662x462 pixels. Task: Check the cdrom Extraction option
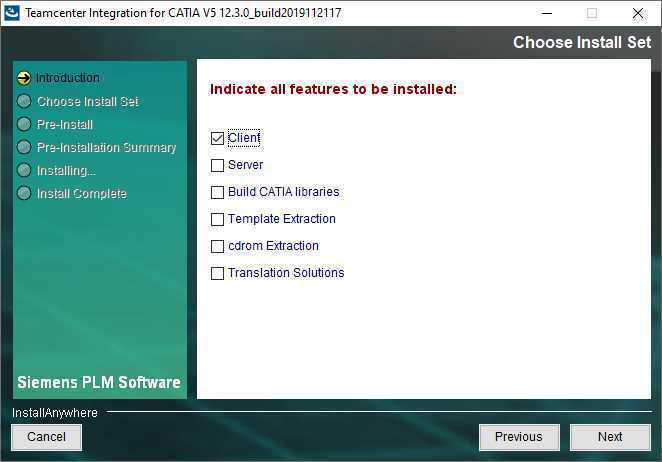pos(217,246)
